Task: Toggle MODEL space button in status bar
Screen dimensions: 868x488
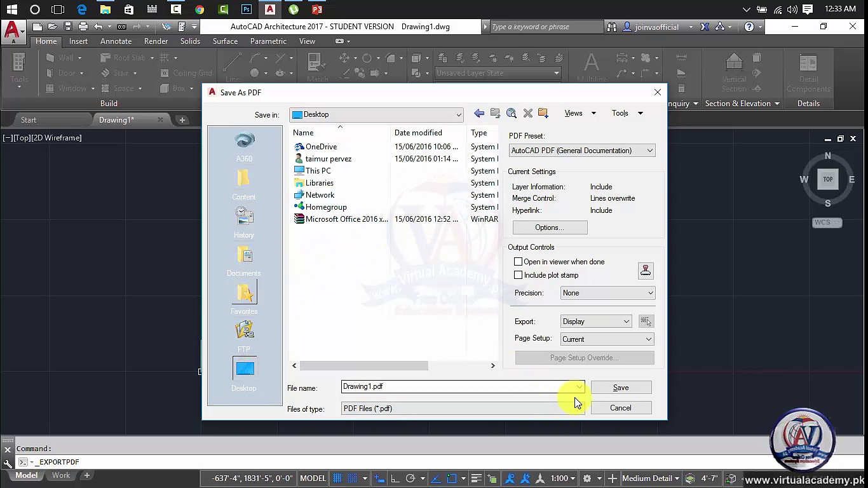Action: 313,478
